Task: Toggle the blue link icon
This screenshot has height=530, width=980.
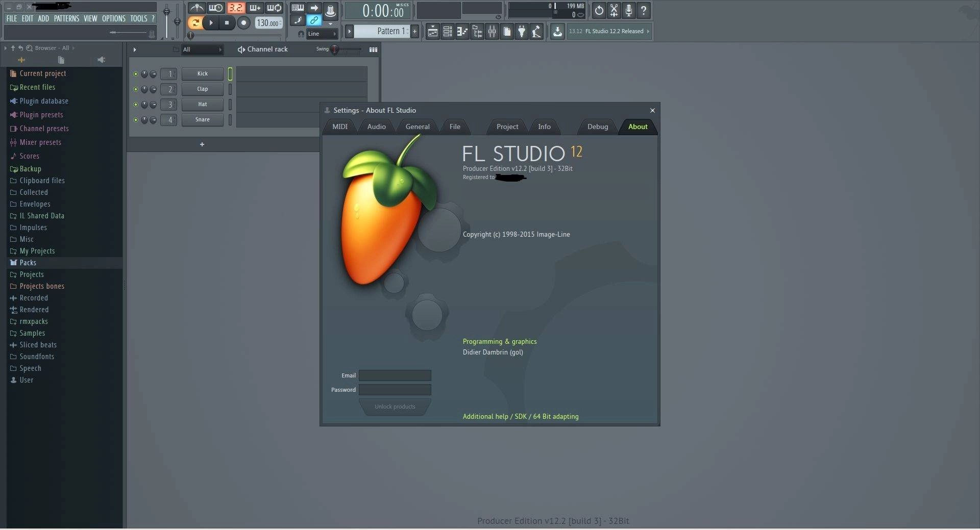Action: (x=314, y=20)
